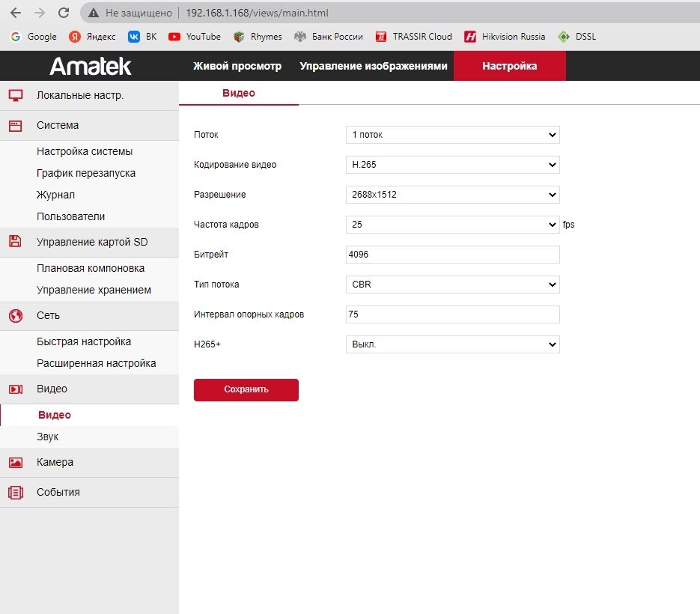Expand the Кодирование видео H.265 dropdown
The width and height of the screenshot is (700, 614).
click(x=452, y=165)
